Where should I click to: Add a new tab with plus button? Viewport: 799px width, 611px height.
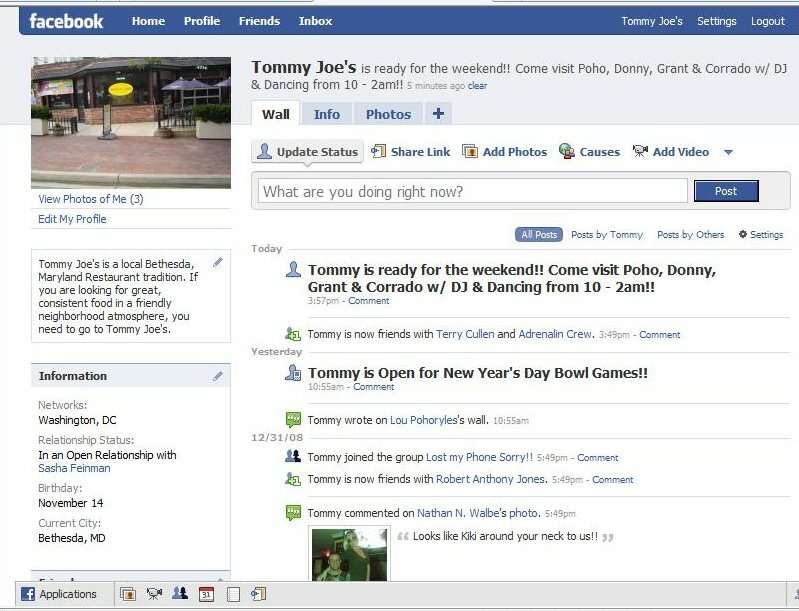[438, 114]
